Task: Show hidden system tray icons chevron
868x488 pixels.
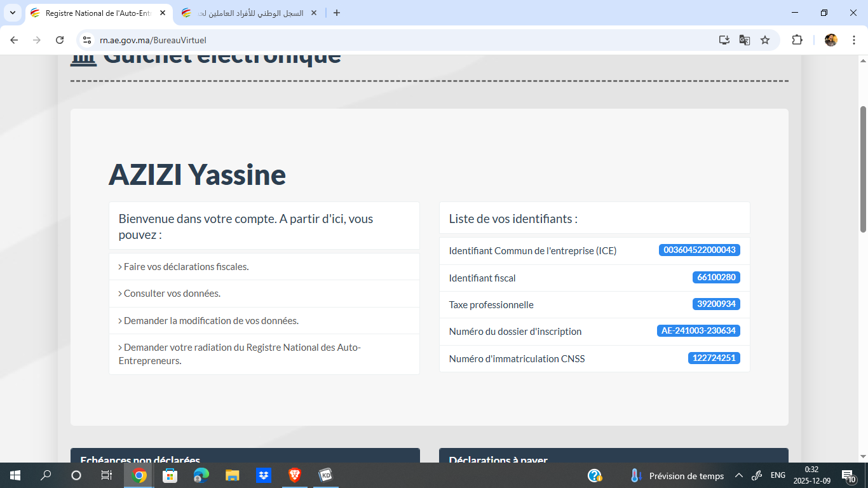Action: (738, 475)
